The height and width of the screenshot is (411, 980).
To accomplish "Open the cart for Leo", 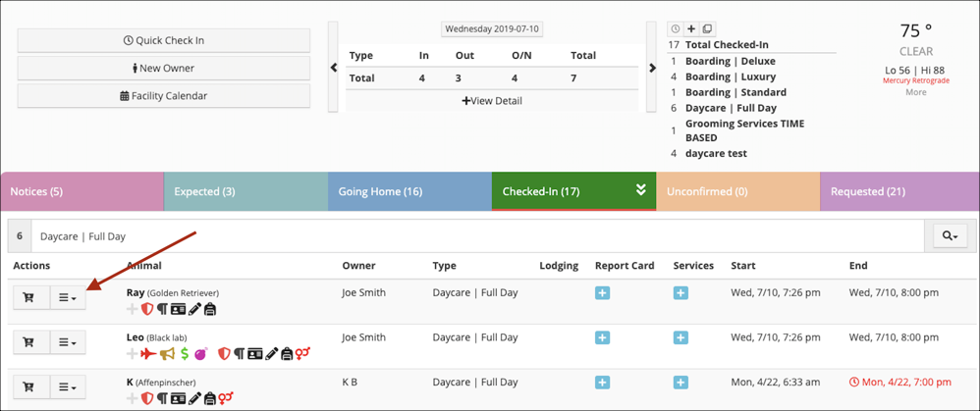I will [31, 342].
